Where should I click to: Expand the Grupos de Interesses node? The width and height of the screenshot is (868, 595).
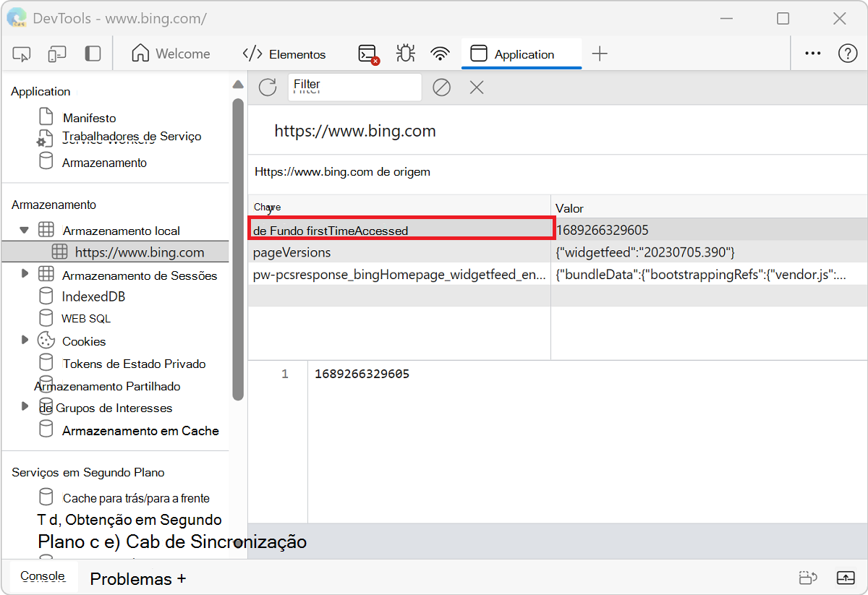click(25, 408)
